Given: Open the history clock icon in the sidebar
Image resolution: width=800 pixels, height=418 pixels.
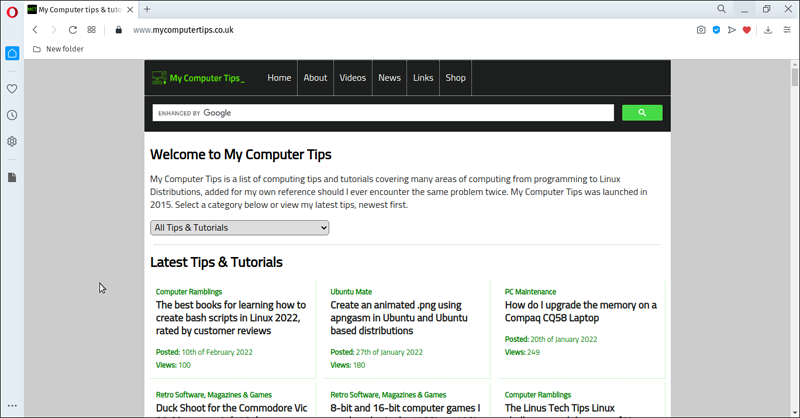Looking at the screenshot, I should point(12,115).
